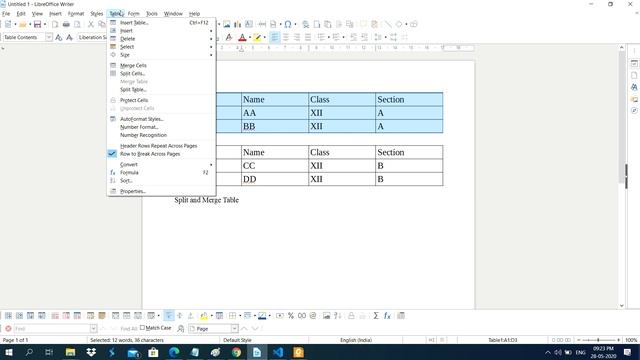
Task: Click the Insert Image icon
Action: click(227, 24)
